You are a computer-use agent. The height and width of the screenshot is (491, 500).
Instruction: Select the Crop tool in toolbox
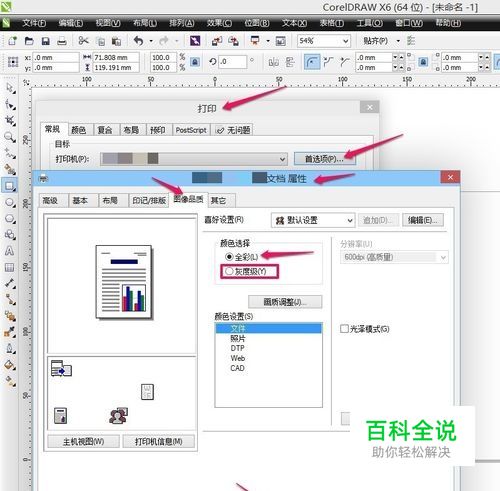10,121
